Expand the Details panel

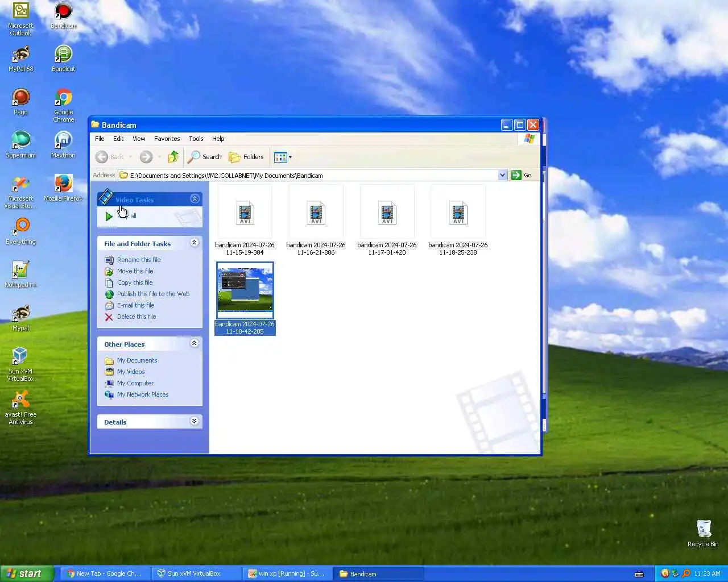click(195, 421)
